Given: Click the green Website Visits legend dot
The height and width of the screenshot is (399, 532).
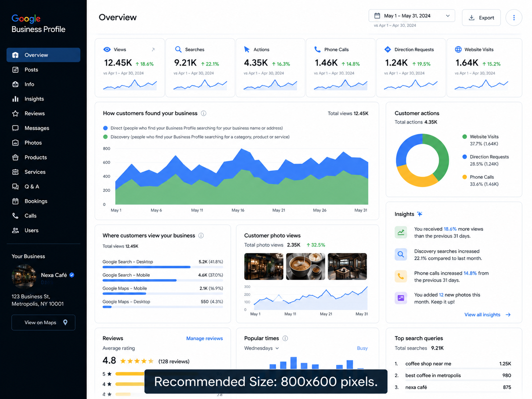Looking at the screenshot, I should pos(464,137).
